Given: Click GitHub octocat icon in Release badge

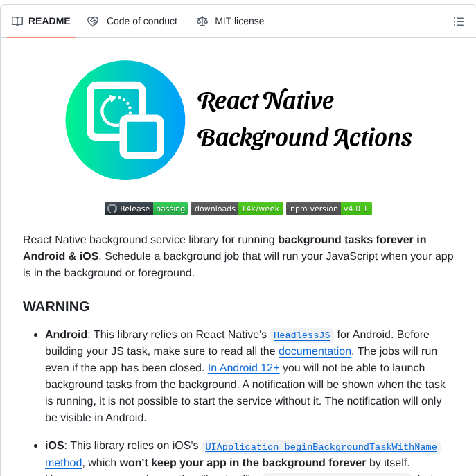Looking at the screenshot, I should tap(112, 209).
